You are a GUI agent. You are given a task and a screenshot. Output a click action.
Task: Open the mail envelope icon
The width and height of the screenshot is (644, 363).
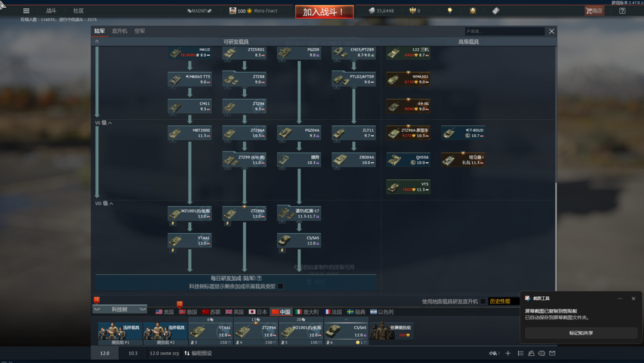click(552, 353)
